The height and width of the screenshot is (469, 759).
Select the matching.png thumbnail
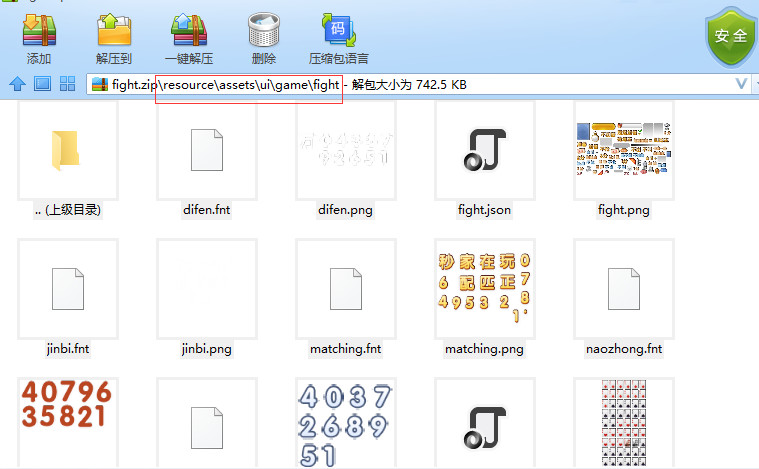(484, 289)
